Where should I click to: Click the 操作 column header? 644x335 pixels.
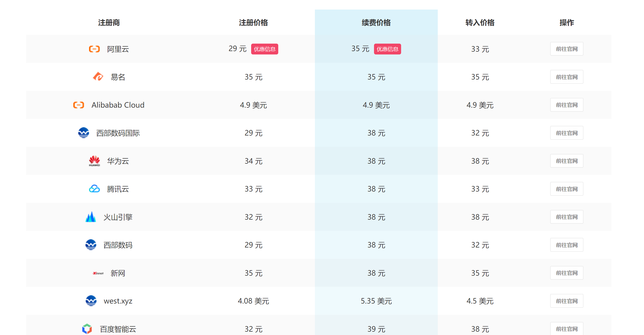pyautogui.click(x=567, y=23)
